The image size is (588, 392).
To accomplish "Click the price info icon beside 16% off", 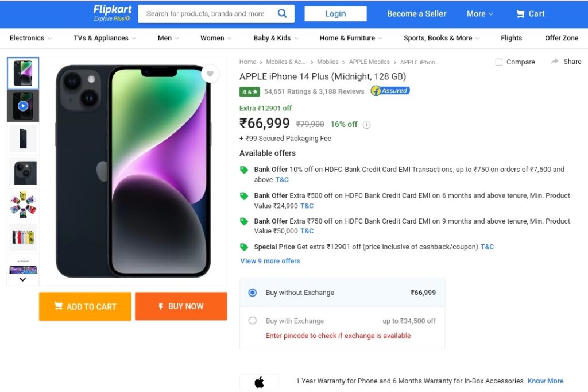I will [x=367, y=125].
